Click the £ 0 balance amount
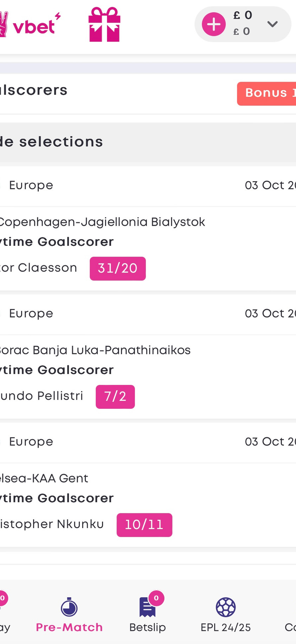The width and height of the screenshot is (296, 644). pyautogui.click(x=243, y=15)
